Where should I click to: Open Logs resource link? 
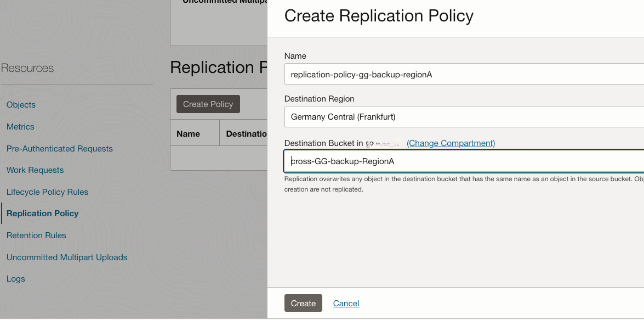15,279
